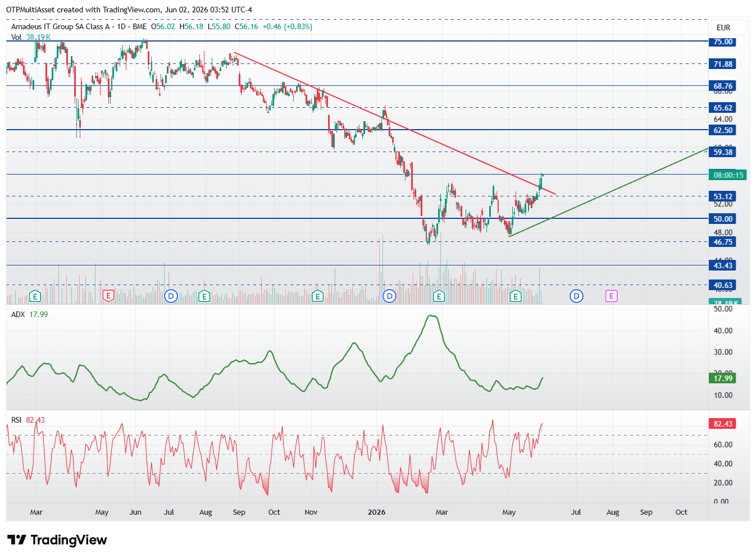Viewport: 756px width, 559px height.
Task: Click the green ADX 17.99 axis label
Action: click(722, 378)
